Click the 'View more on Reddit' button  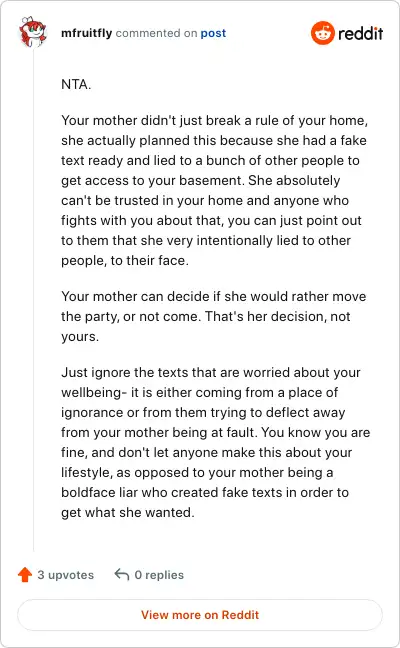(200, 615)
